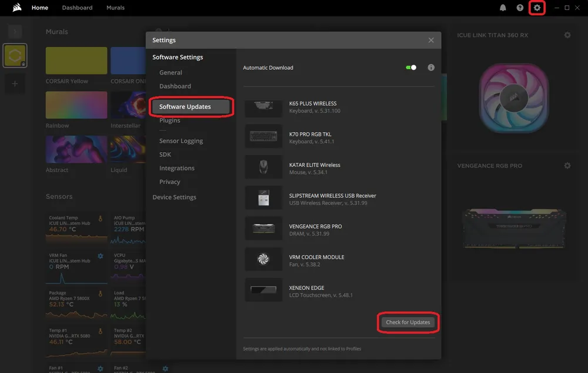Image resolution: width=588 pixels, height=373 pixels.
Task: Open Plugins settings section
Action: tap(169, 120)
